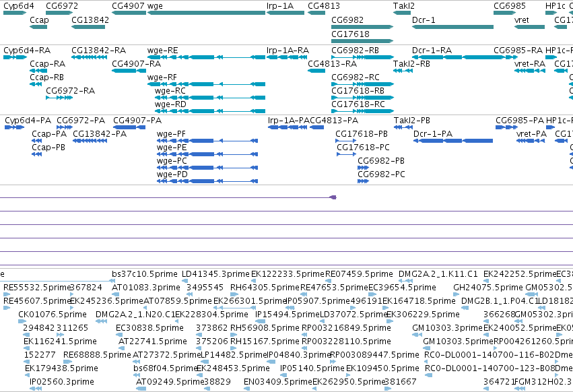
Task: Select the CG6972-RA transcript
Action: [59, 98]
